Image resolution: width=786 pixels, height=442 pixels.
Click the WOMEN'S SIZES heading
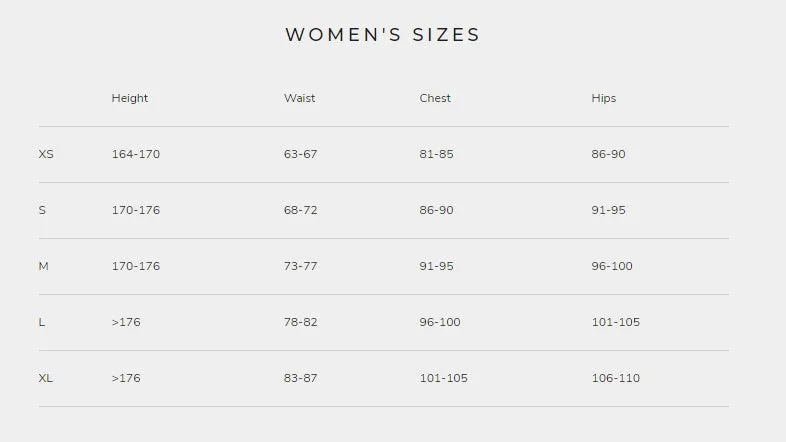(382, 35)
